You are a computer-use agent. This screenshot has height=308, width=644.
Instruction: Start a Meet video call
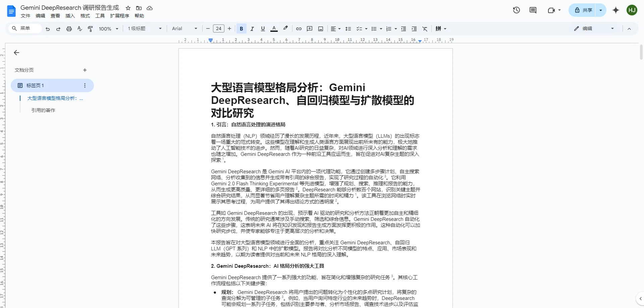click(x=551, y=10)
